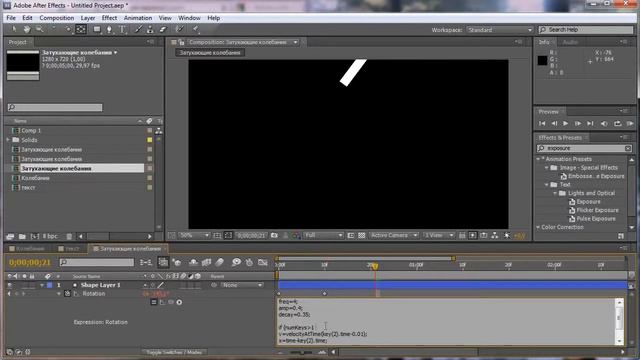Click the Graph Editor icon
The image size is (640, 360).
pos(263,262)
